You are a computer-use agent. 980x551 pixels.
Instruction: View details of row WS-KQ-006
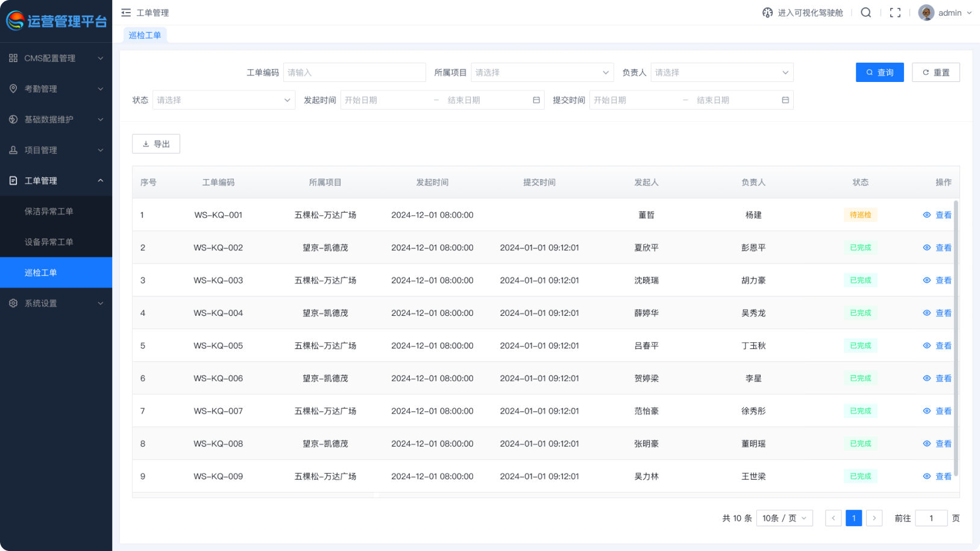click(x=937, y=379)
